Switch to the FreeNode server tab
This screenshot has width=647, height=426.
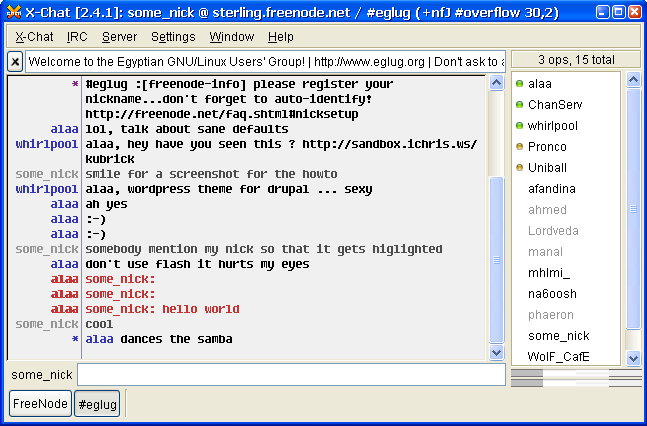point(40,404)
